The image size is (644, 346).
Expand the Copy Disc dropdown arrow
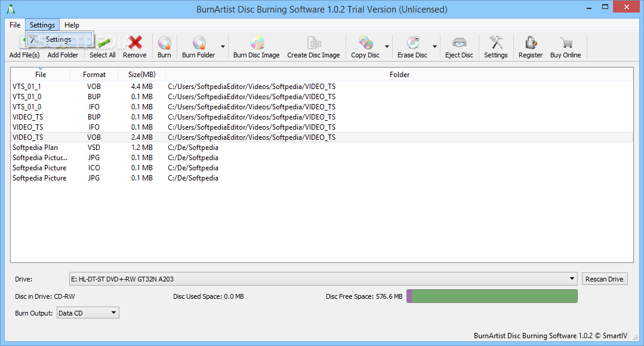click(x=387, y=47)
